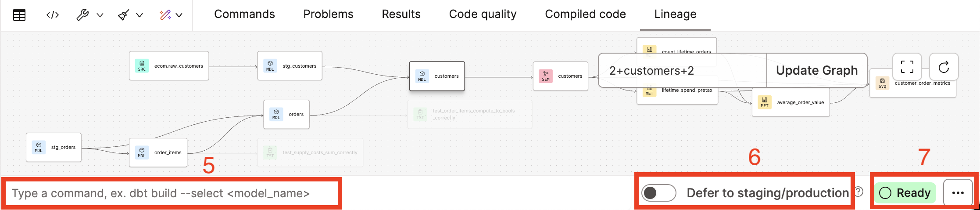Expand lineage graph to fullscreen
The image size is (980, 210).
(907, 67)
